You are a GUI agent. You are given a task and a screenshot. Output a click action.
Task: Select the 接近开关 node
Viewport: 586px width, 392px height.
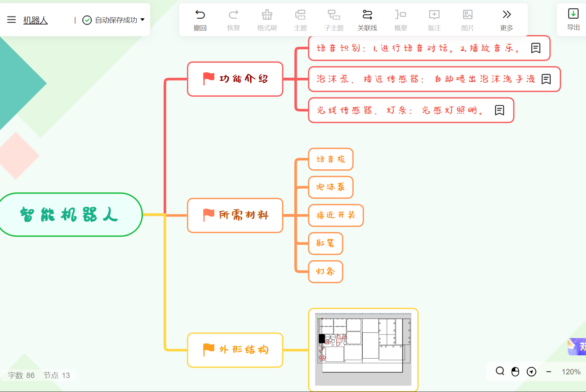point(336,215)
